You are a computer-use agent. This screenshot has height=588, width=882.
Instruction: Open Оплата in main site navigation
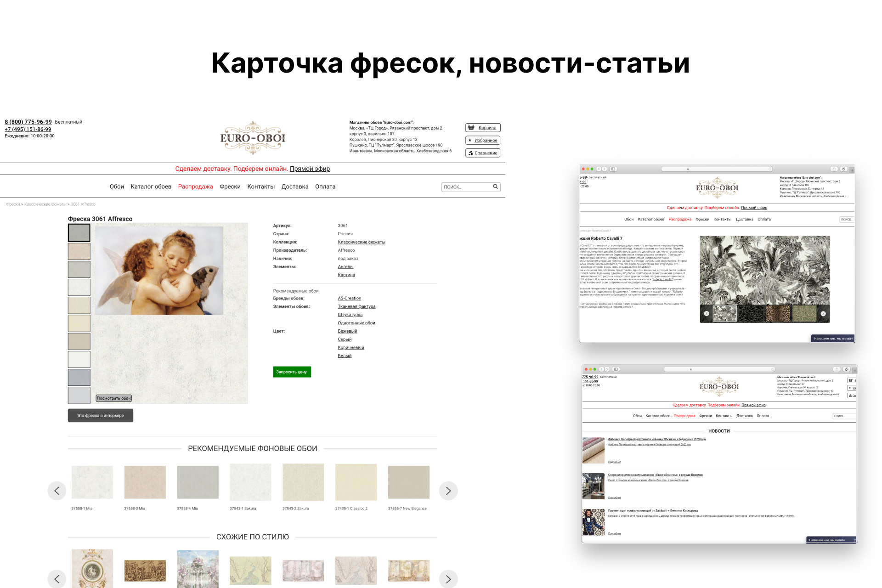[325, 187]
